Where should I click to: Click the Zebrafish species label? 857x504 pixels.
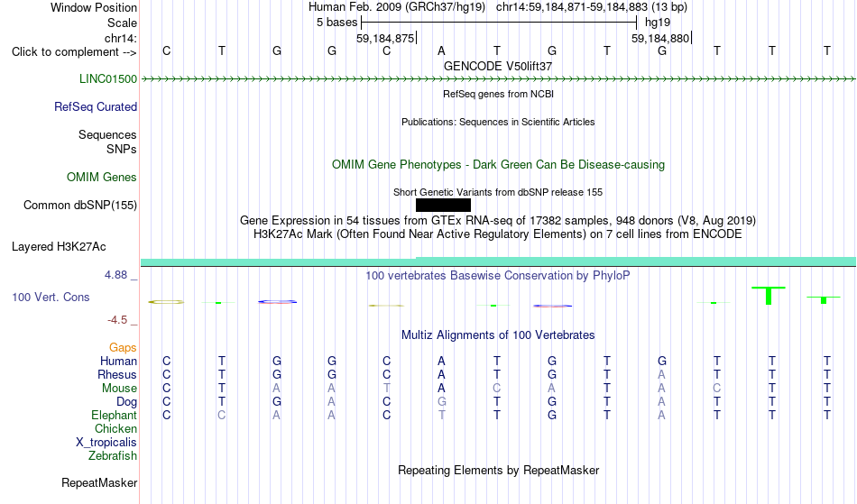coord(113,456)
